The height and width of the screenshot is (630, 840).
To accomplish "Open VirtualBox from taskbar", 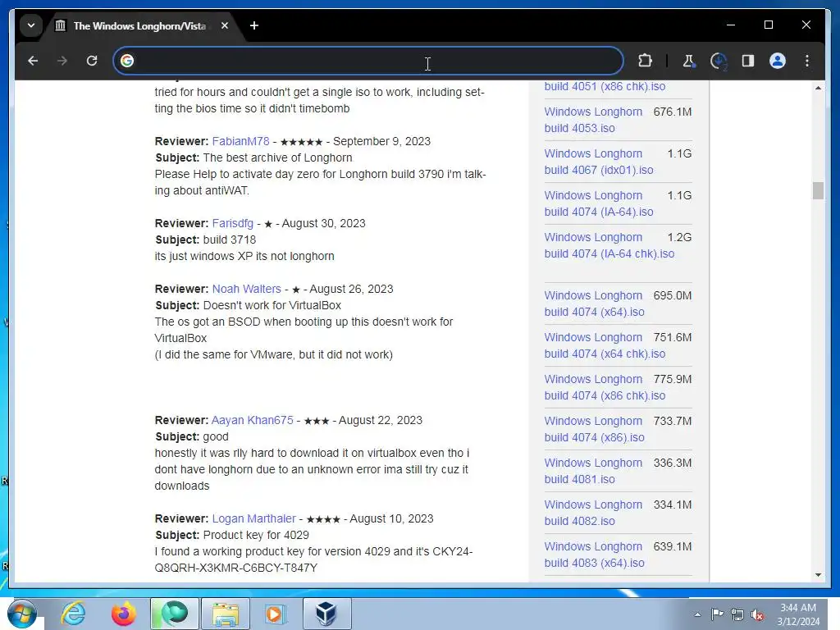I will click(x=326, y=614).
